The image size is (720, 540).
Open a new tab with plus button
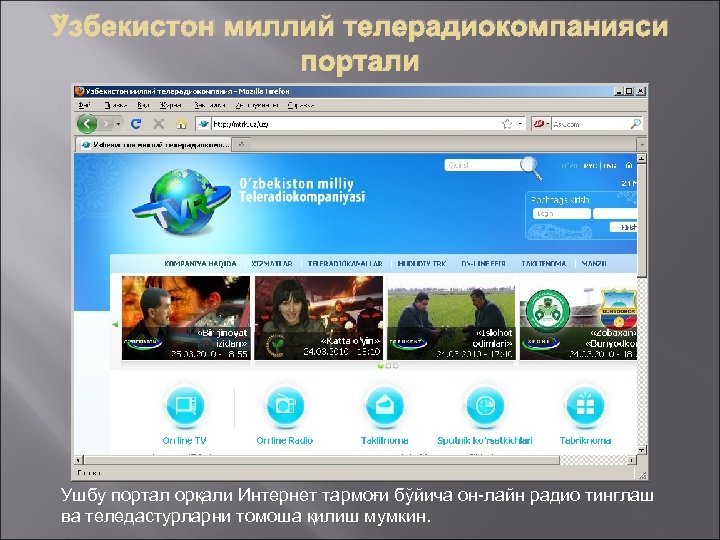pyautogui.click(x=241, y=145)
